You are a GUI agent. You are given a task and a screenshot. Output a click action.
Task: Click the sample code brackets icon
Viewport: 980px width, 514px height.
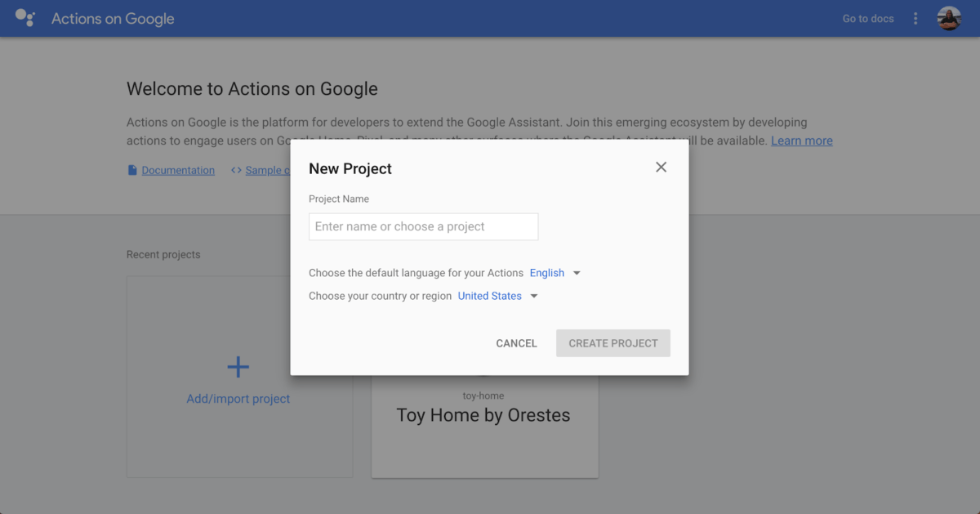click(x=236, y=171)
